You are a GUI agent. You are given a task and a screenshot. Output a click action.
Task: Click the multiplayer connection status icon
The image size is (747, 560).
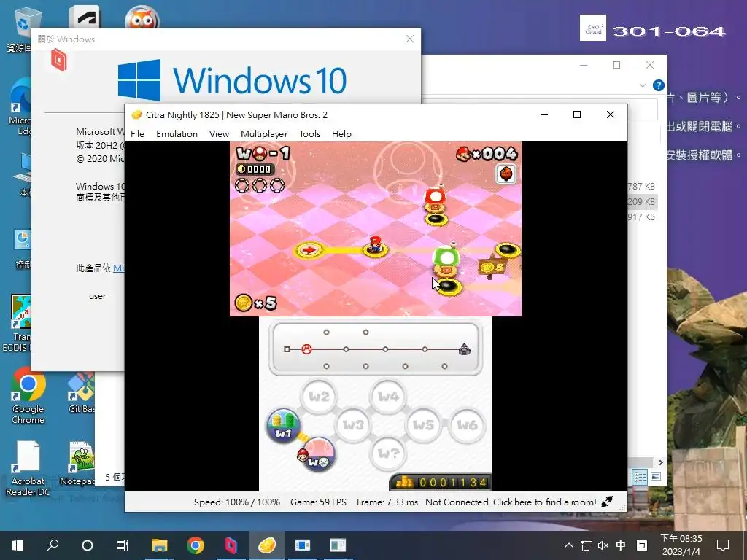pyautogui.click(x=607, y=502)
